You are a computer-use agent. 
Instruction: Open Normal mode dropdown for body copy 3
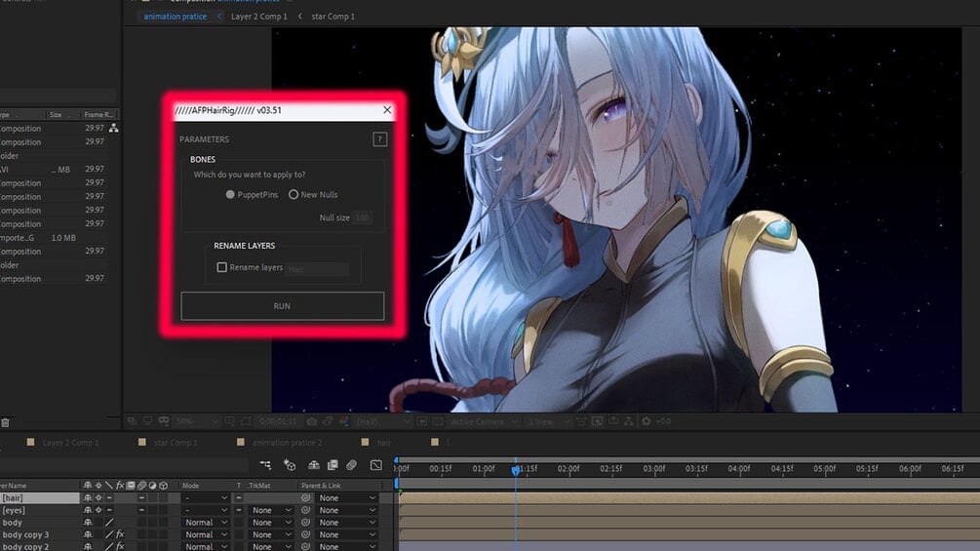(x=206, y=534)
